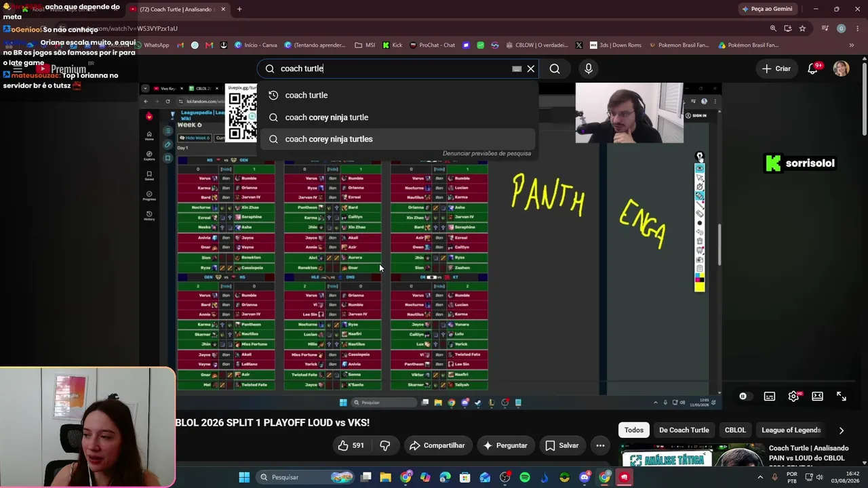Screen dimensions: 868x488
Task: Open the 'Início - Canva' bookmark
Action: (256, 45)
